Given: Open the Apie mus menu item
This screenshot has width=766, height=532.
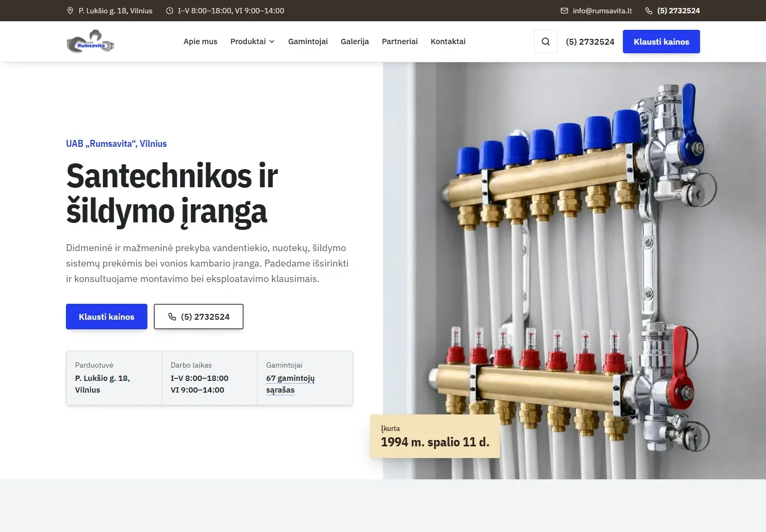Looking at the screenshot, I should [x=201, y=41].
